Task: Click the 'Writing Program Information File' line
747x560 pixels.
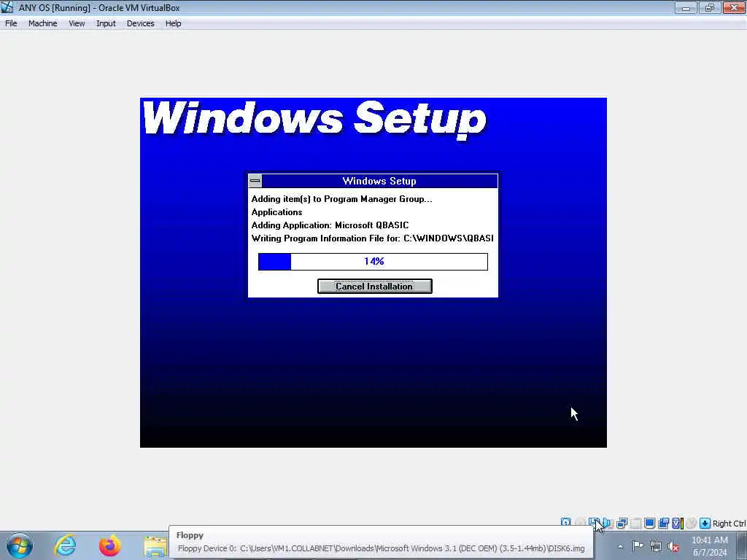Action: pyautogui.click(x=373, y=238)
